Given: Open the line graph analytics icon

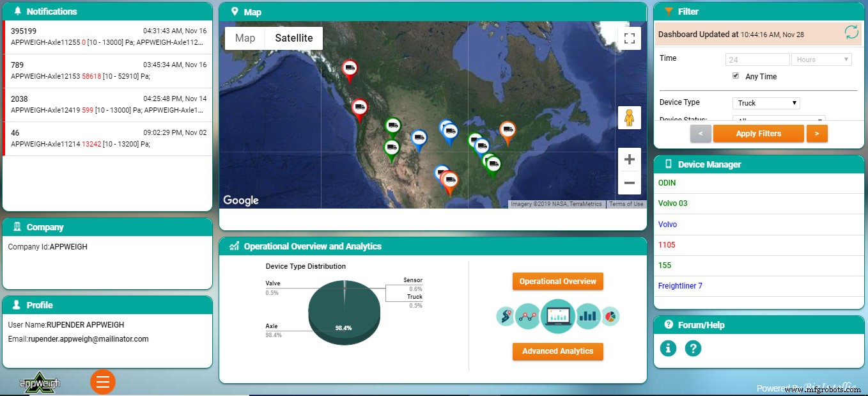Looking at the screenshot, I should tap(528, 316).
